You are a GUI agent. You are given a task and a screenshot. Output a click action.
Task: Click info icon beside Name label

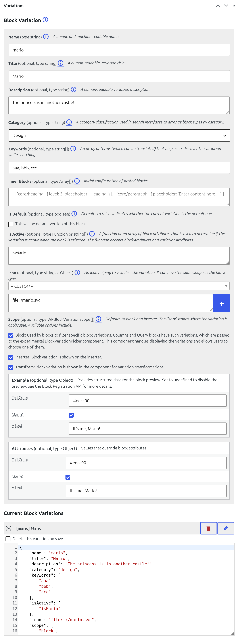point(46,37)
